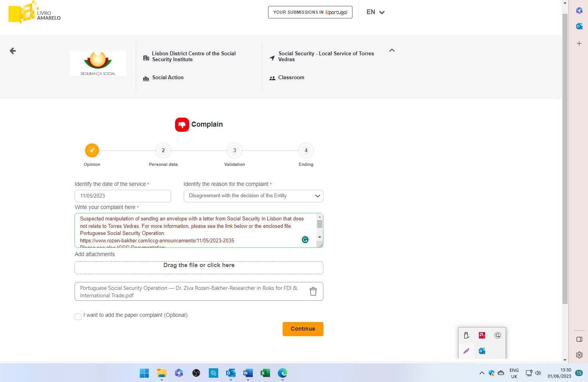Image resolution: width=588 pixels, height=382 pixels.
Task: Toggle the Edge sidebar panel icon
Action: click(579, 339)
